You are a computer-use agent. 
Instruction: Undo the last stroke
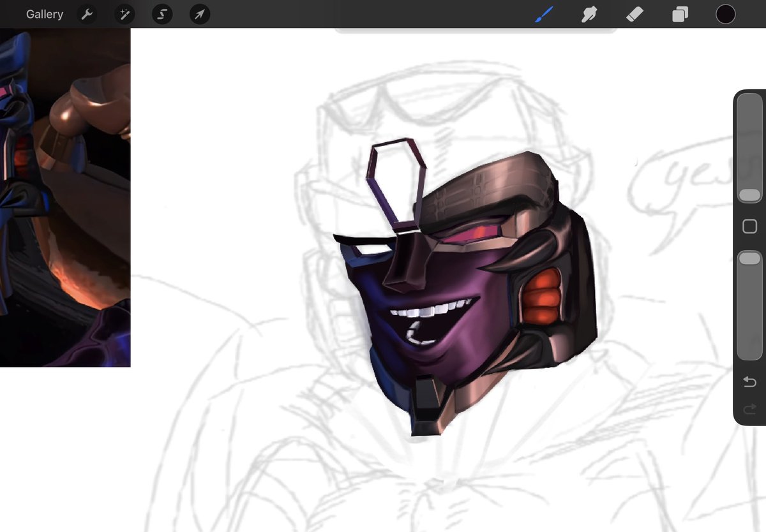(x=750, y=381)
